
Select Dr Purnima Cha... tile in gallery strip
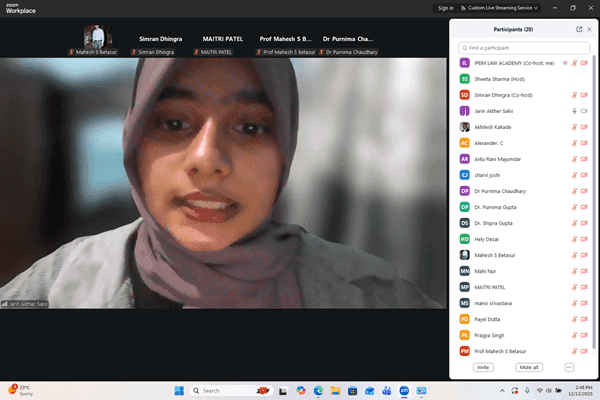coord(348,39)
